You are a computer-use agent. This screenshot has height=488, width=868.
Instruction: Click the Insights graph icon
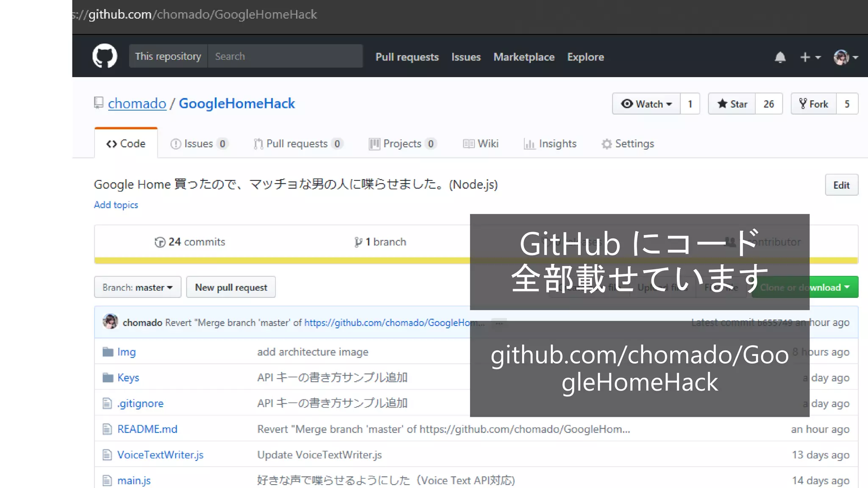tap(529, 144)
